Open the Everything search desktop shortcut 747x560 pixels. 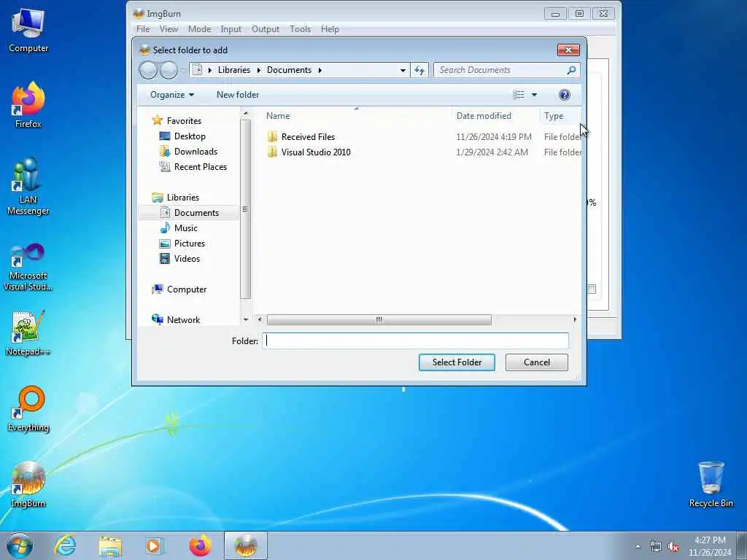(x=28, y=408)
